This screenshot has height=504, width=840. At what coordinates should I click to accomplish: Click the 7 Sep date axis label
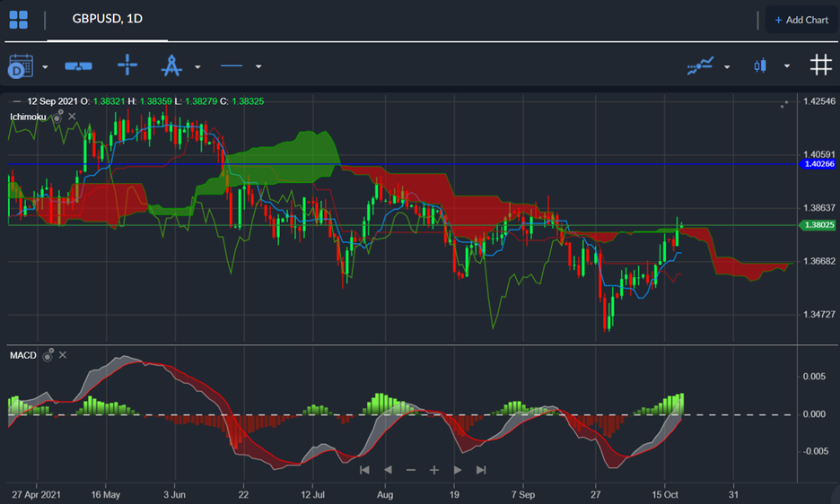click(523, 494)
